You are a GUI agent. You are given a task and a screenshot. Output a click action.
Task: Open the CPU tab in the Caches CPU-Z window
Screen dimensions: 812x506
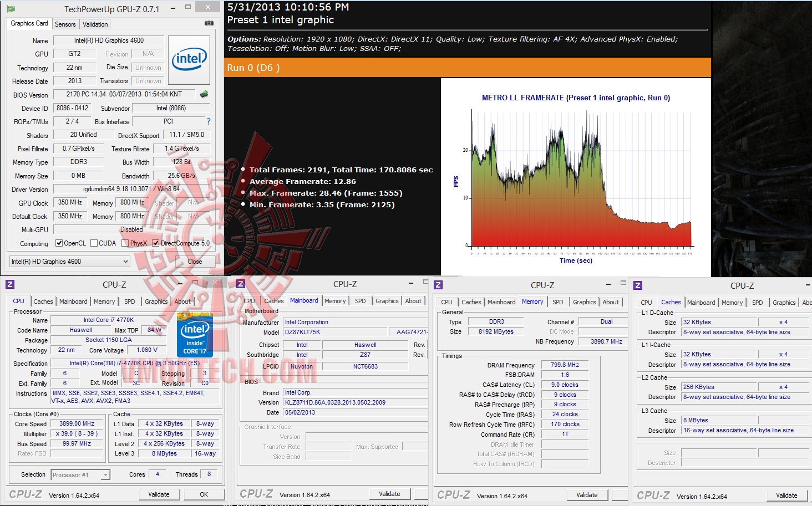coord(647,303)
